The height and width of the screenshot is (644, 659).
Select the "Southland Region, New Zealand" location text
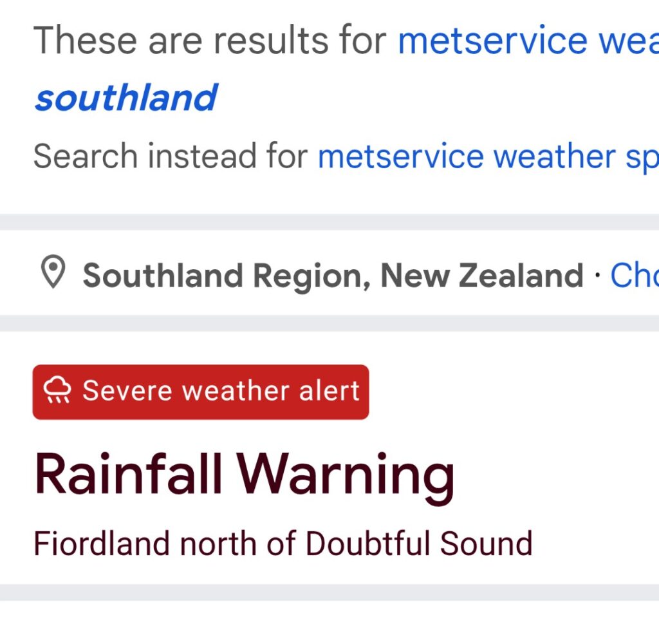pyautogui.click(x=333, y=276)
